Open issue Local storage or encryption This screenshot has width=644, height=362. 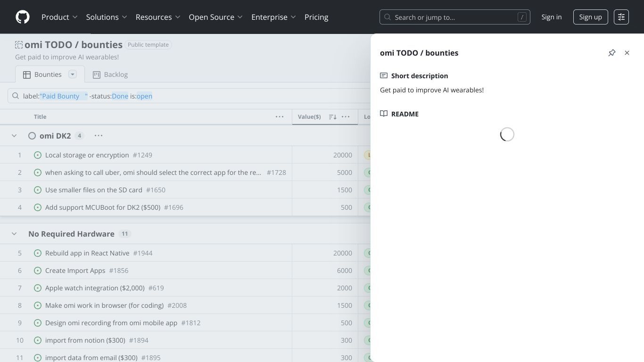[x=87, y=155]
